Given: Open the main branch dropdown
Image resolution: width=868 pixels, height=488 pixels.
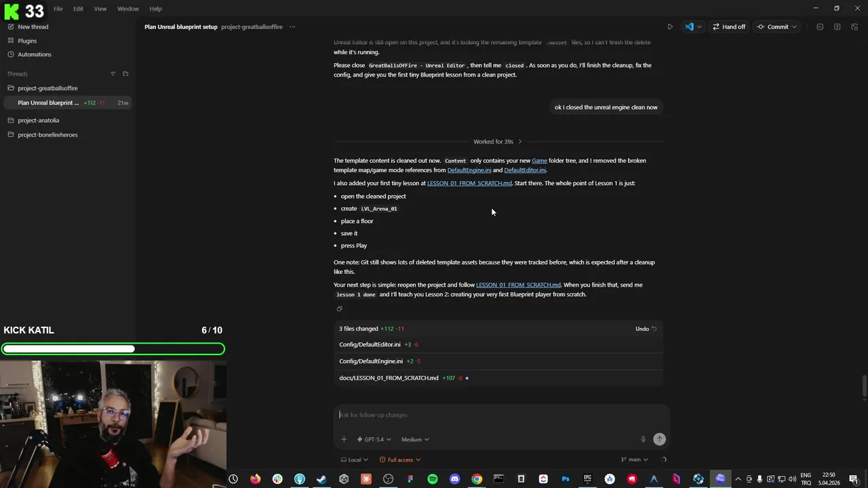Looking at the screenshot, I should pos(634,460).
